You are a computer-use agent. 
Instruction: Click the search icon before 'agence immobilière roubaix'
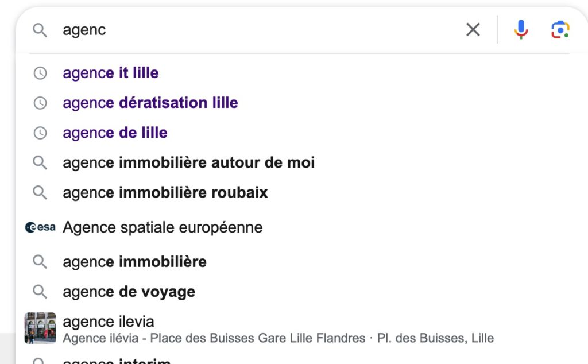pos(40,192)
